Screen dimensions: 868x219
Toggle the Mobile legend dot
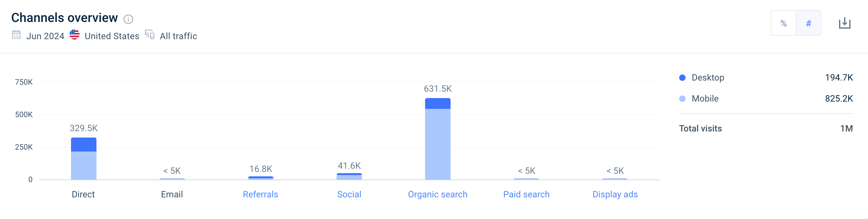pos(682,99)
